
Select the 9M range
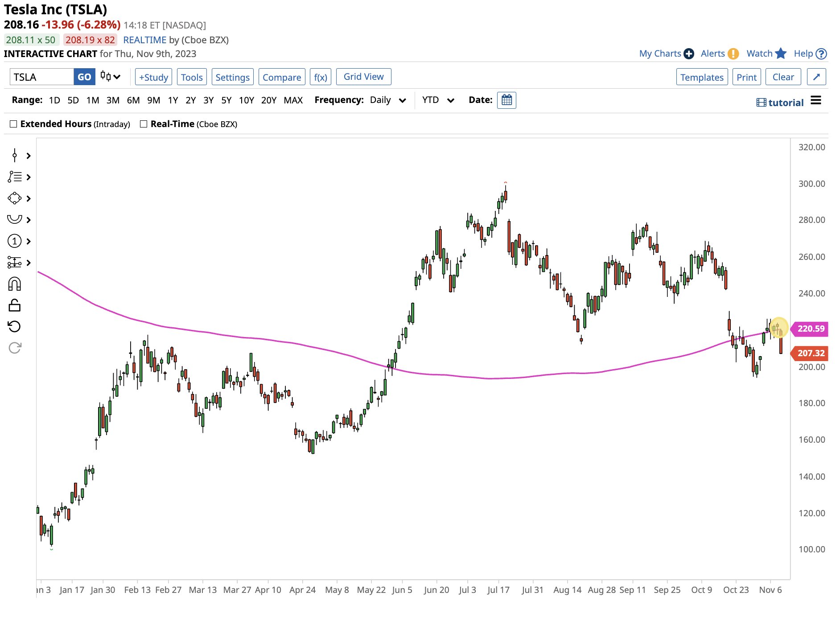coord(154,100)
